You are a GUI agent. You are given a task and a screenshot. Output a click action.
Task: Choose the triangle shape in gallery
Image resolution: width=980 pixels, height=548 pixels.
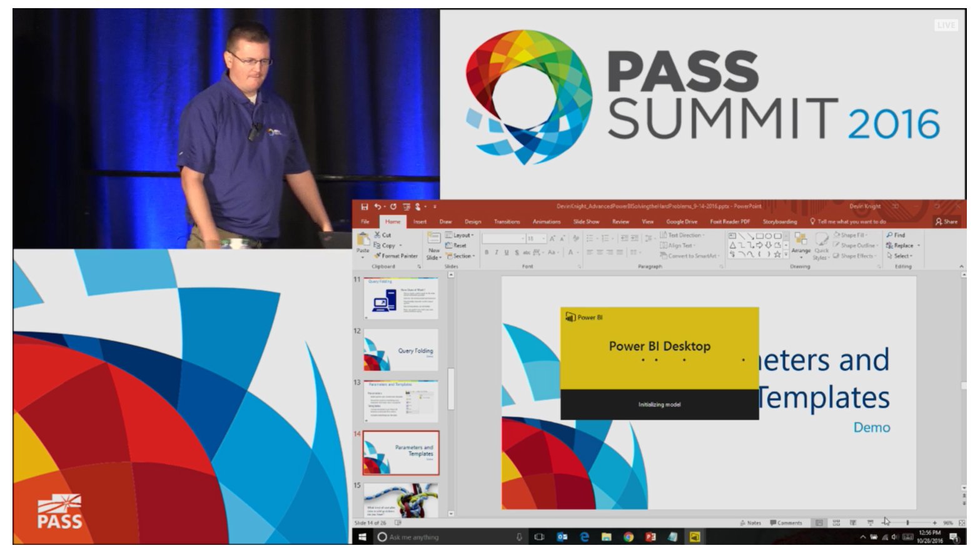click(733, 245)
